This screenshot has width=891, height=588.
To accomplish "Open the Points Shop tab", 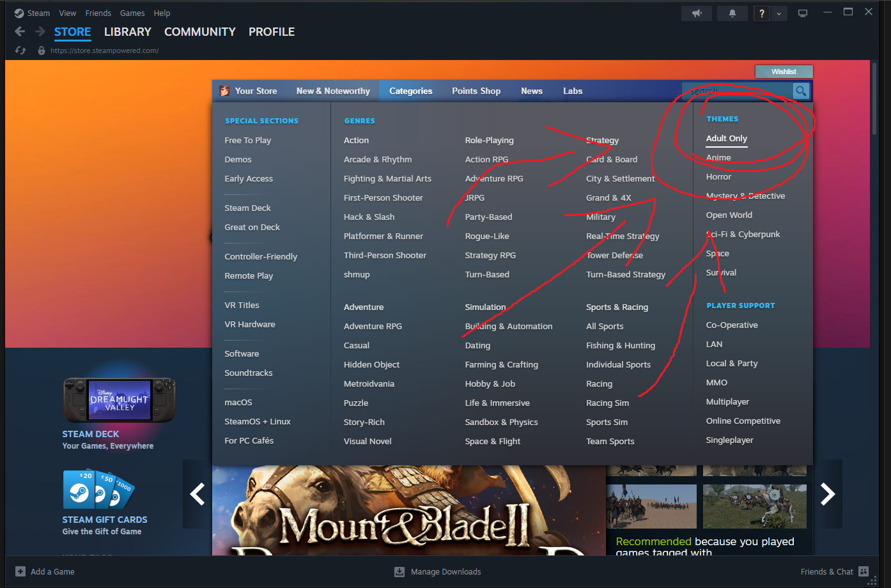I will [x=476, y=91].
